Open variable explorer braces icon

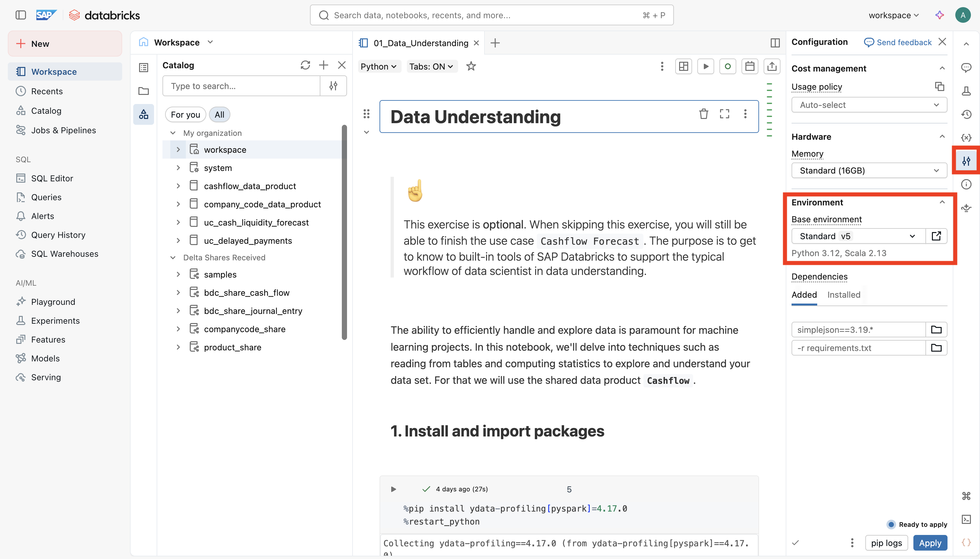click(966, 137)
